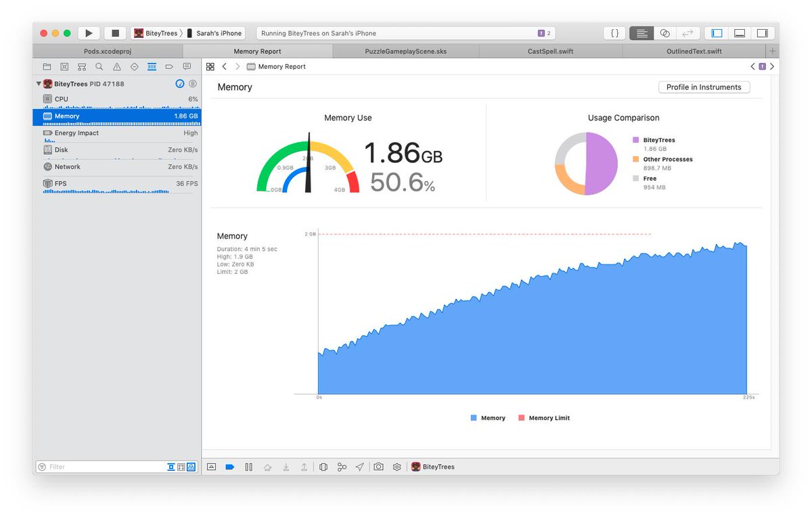Go to previous issue chevron
The height and width of the screenshot is (518, 812).
[753, 67]
